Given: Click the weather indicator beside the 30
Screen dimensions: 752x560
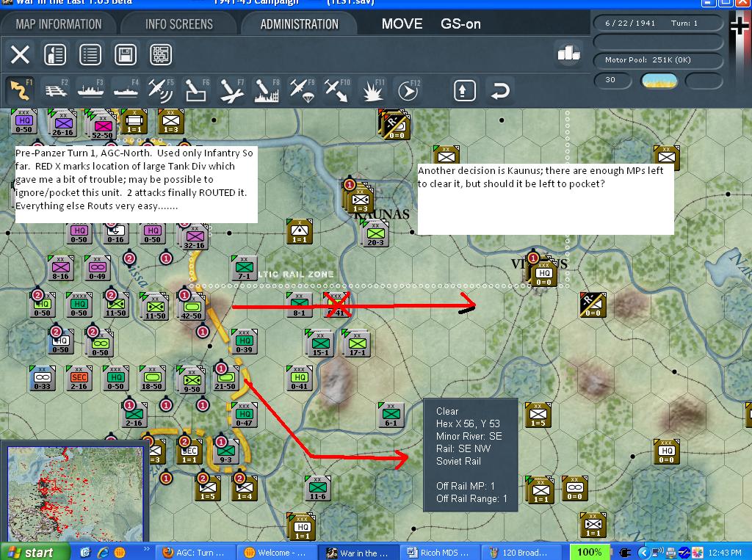Looking at the screenshot, I should coord(659,81).
